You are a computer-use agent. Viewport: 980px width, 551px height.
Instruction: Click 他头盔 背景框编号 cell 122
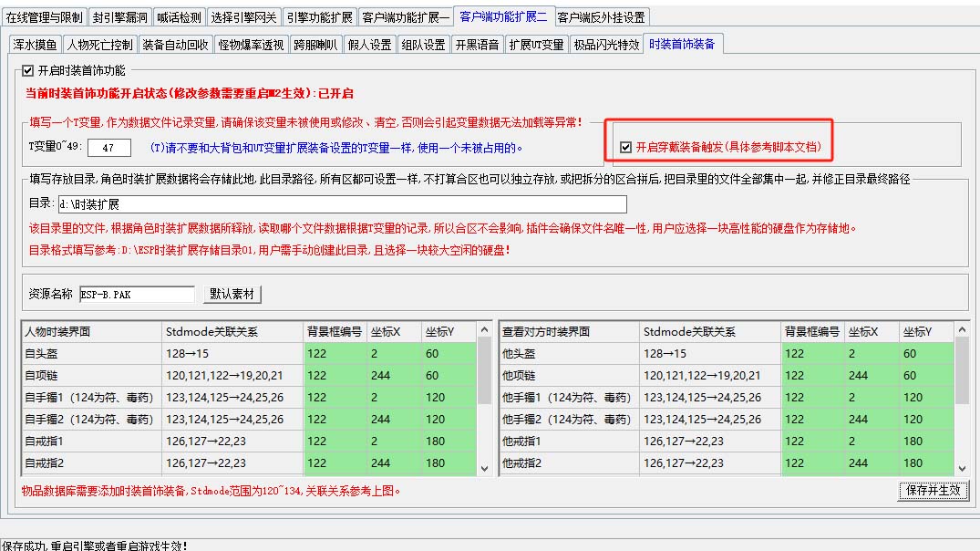(x=813, y=353)
